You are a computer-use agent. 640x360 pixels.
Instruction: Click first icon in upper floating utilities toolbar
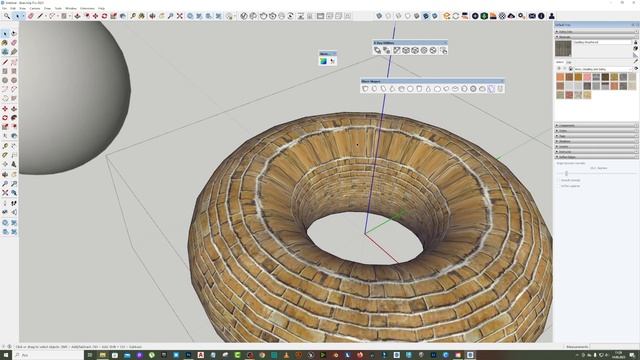click(x=378, y=50)
